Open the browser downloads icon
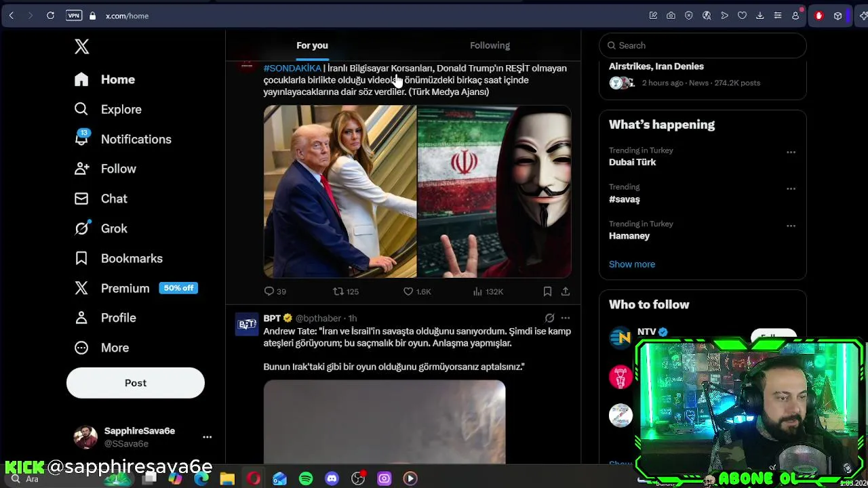This screenshot has height=488, width=868. point(759,16)
